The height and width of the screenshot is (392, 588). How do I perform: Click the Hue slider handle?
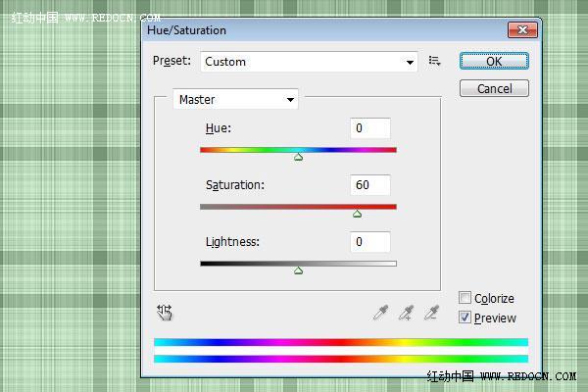pos(298,157)
